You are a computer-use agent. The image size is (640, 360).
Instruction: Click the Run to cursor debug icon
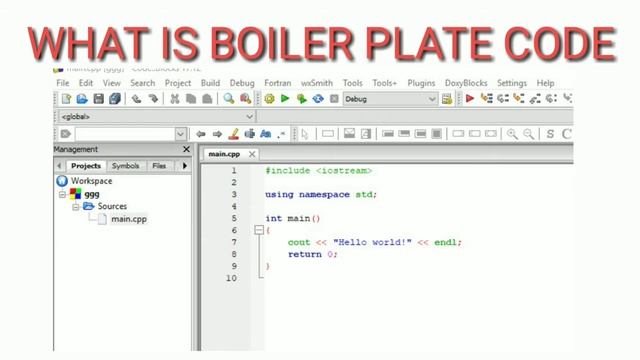(487, 98)
